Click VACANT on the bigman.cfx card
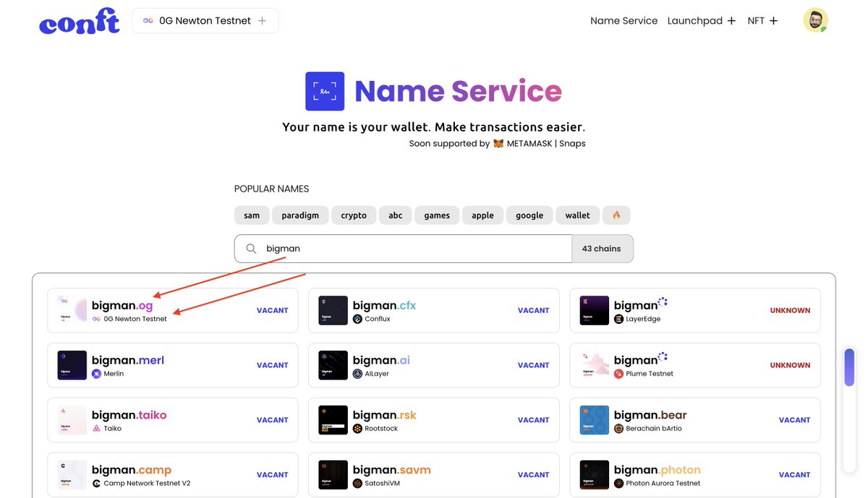 533,310
